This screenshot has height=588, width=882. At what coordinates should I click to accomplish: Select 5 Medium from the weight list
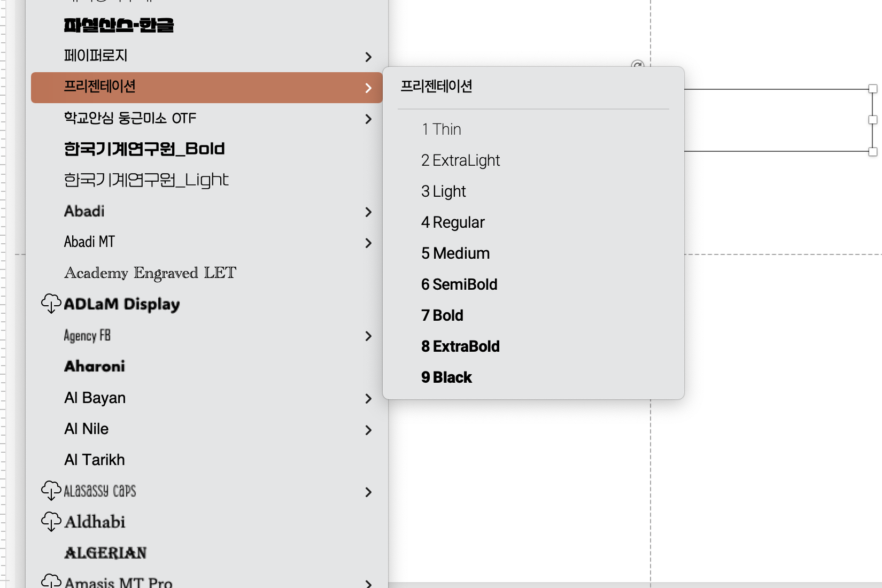point(455,253)
